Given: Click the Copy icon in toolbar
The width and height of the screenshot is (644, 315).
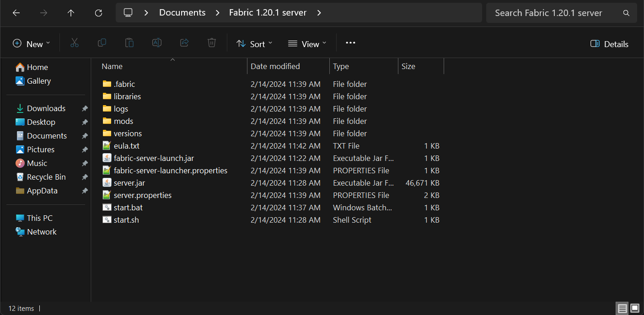Looking at the screenshot, I should click(102, 43).
